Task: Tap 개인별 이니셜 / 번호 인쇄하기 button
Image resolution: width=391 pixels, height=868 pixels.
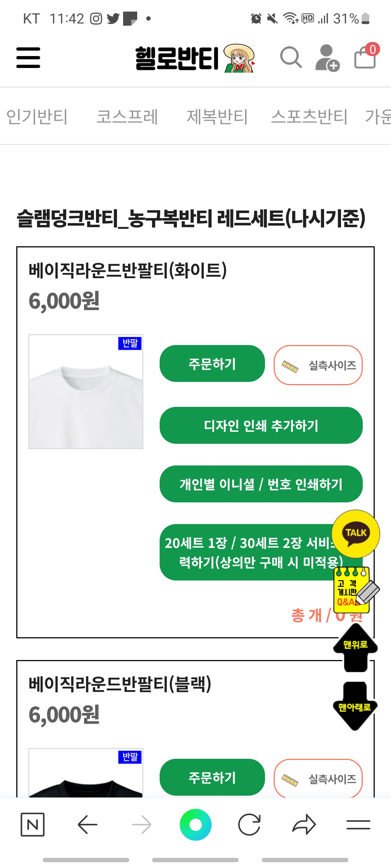Action: pos(261,484)
